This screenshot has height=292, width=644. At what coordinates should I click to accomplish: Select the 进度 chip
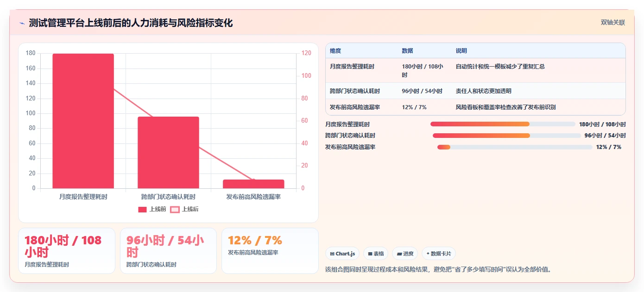tap(405, 254)
